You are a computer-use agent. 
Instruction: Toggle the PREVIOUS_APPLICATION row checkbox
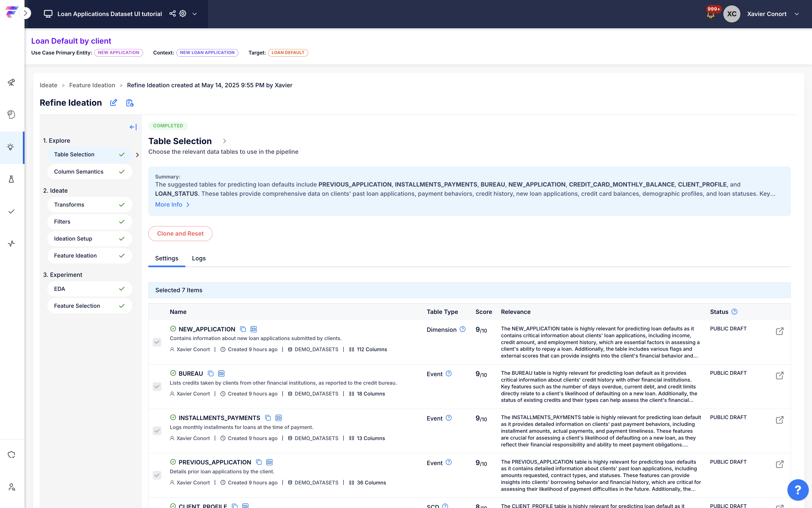click(x=157, y=475)
